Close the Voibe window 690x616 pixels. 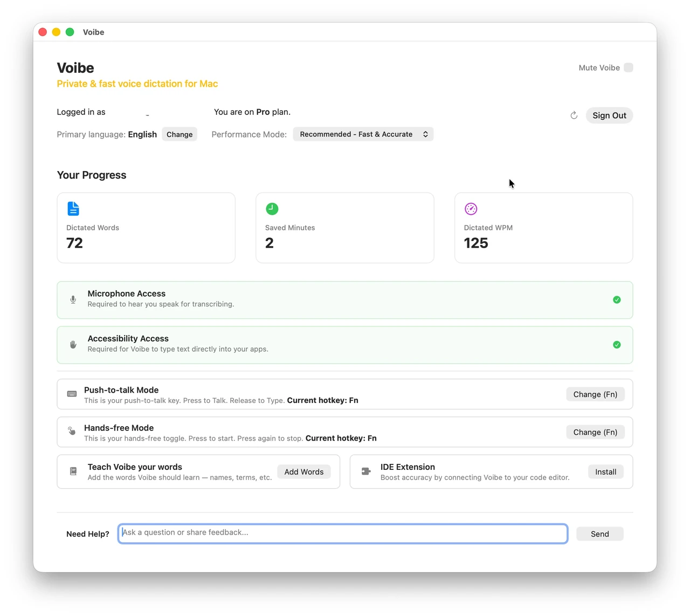[x=43, y=32]
